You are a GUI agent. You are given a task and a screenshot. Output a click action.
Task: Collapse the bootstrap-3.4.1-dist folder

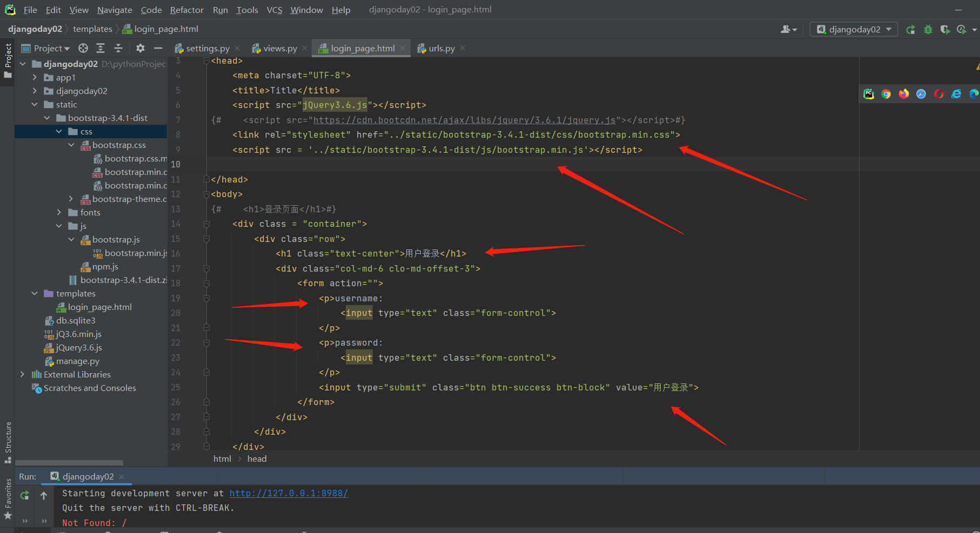(47, 118)
